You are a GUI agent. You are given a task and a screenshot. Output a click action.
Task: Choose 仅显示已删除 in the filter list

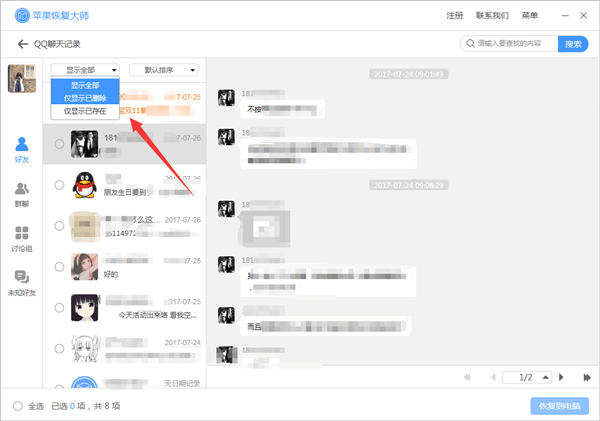pos(85,98)
